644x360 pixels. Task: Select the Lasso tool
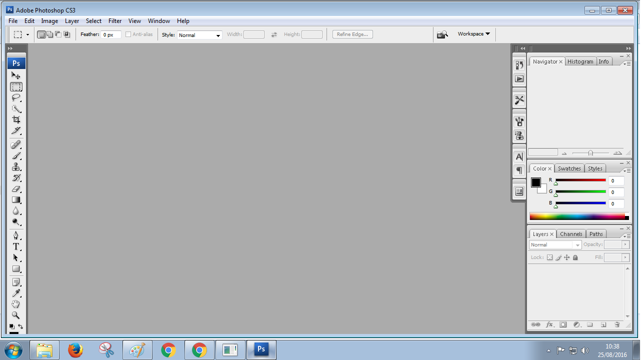(16, 98)
